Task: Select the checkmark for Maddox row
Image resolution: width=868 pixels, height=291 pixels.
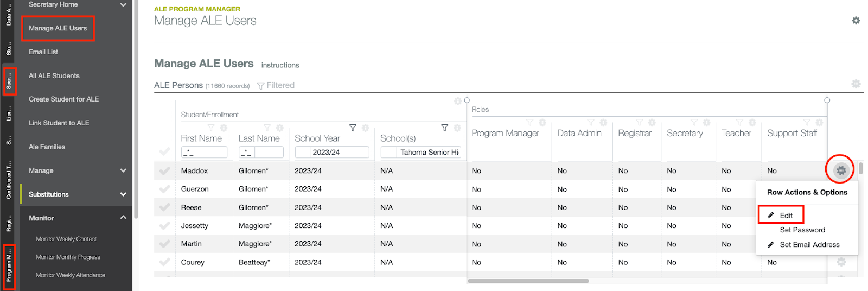Action: point(164,171)
